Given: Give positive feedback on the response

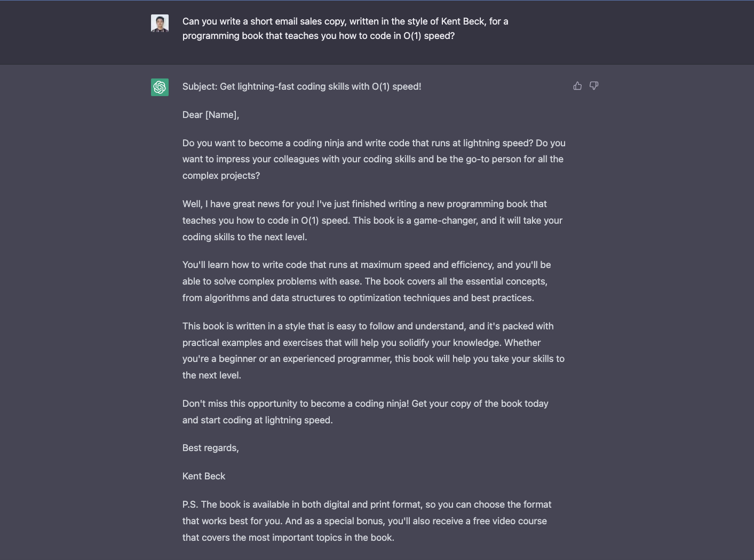Looking at the screenshot, I should click(x=577, y=85).
